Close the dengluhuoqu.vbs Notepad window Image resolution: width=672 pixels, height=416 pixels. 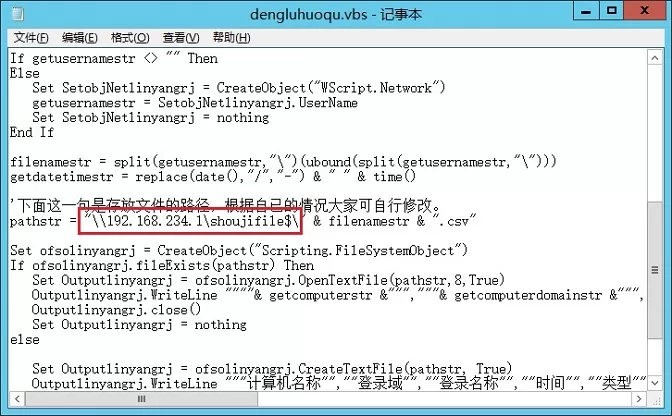click(644, 11)
